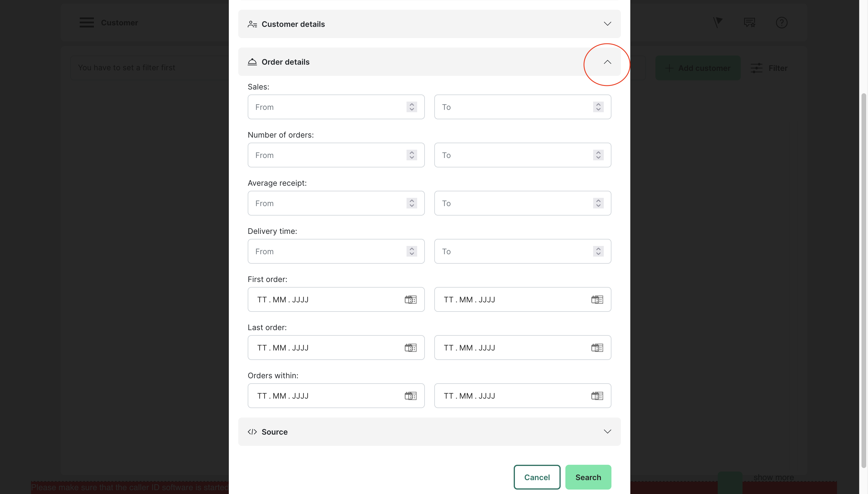Collapse the Order details section
Viewport: 868px width, 494px height.
607,62
